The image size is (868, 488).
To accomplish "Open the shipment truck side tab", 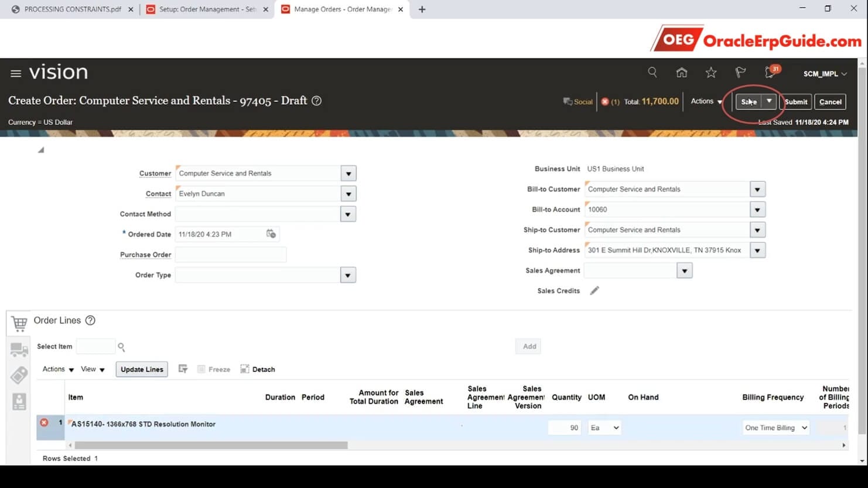I will click(x=19, y=350).
